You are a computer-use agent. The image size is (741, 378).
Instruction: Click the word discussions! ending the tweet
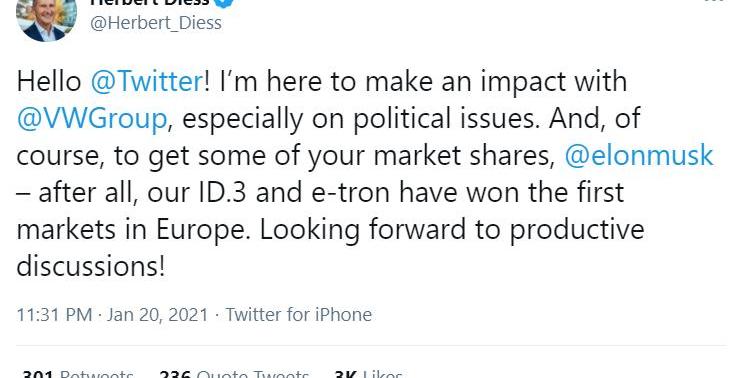click(91, 266)
